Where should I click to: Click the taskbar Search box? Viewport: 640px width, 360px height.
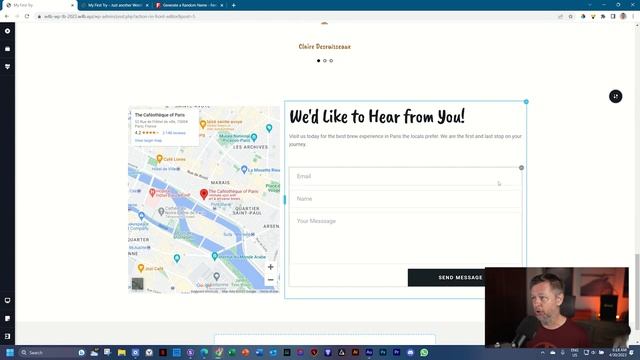pyautogui.click(x=46, y=352)
